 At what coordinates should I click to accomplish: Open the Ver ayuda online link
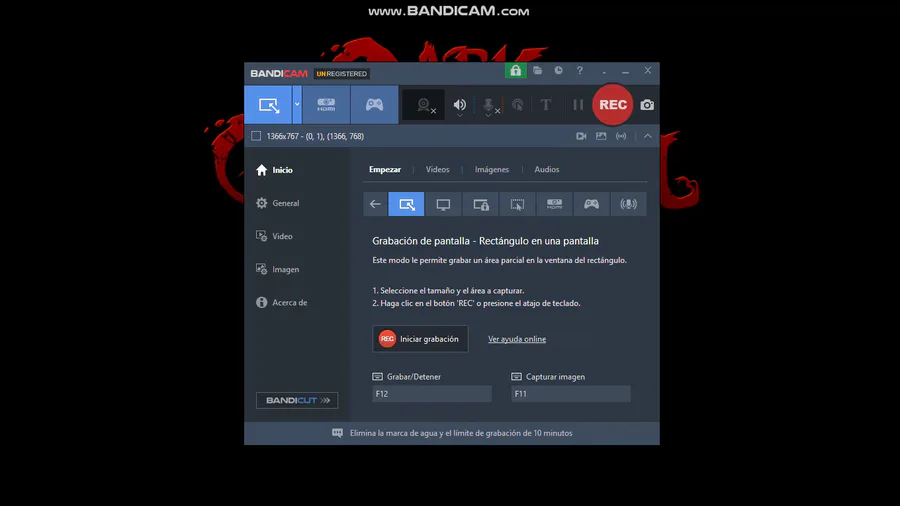click(x=517, y=339)
